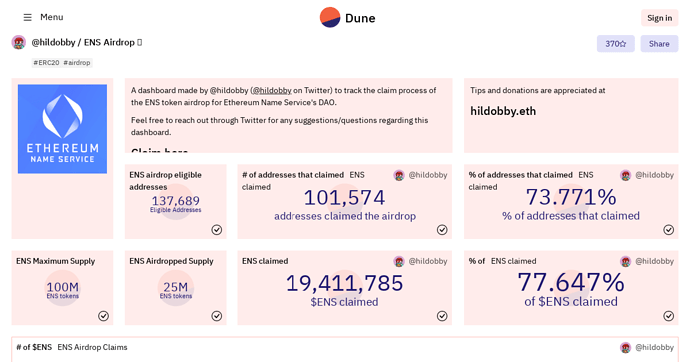Screen dimensions: 690x362
Task: Click checkmark icon on 77.647% $ENS claimed card
Action: pos(668,316)
